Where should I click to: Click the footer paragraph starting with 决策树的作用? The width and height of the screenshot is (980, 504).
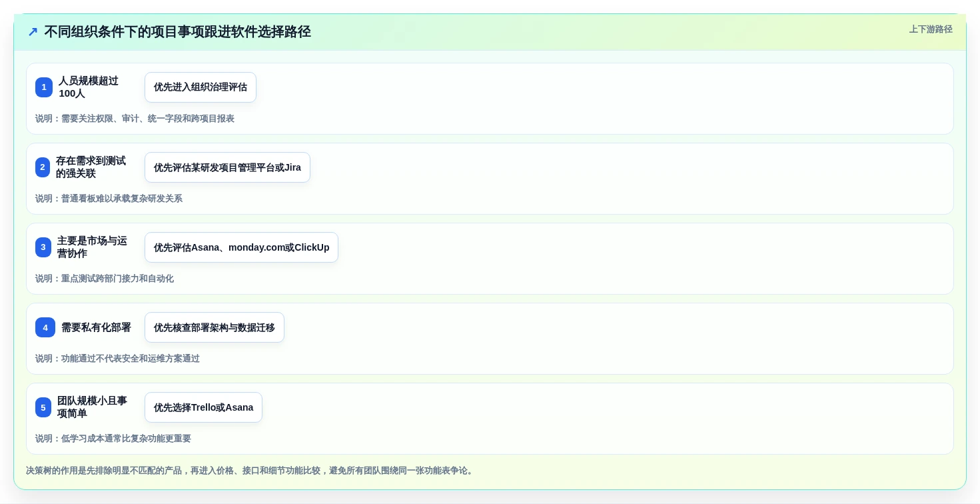click(x=251, y=471)
